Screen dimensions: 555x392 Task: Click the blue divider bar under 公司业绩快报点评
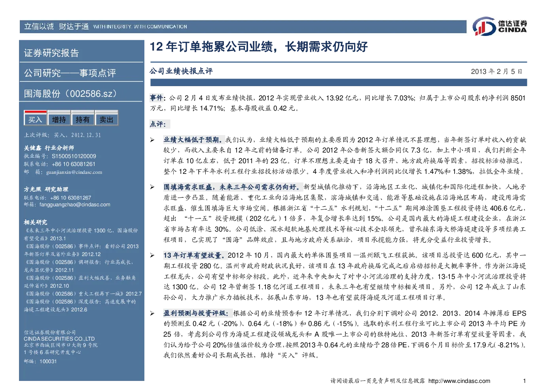pos(339,82)
